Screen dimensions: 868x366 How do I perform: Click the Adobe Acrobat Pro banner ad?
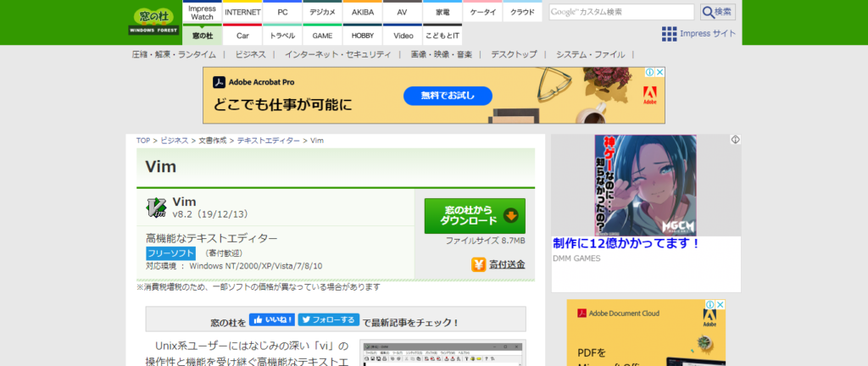(434, 95)
